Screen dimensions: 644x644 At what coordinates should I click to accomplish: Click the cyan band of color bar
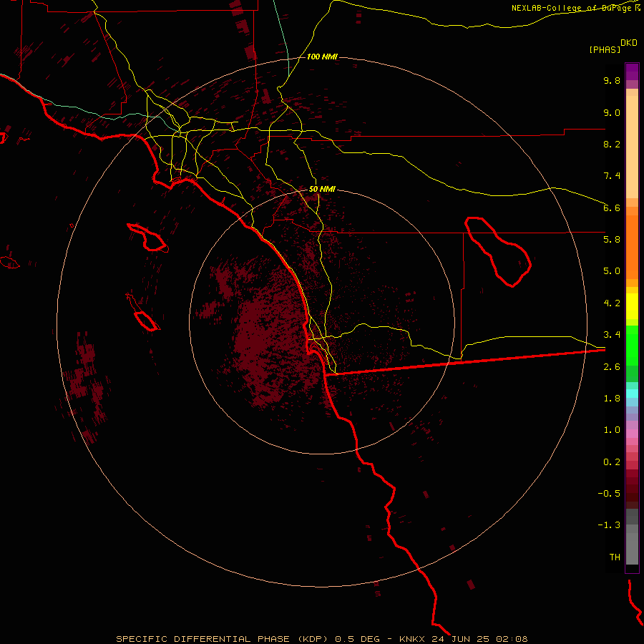[632, 394]
